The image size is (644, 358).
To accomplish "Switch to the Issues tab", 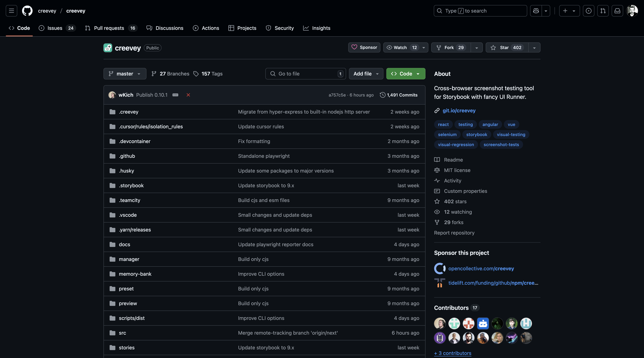I will click(57, 28).
